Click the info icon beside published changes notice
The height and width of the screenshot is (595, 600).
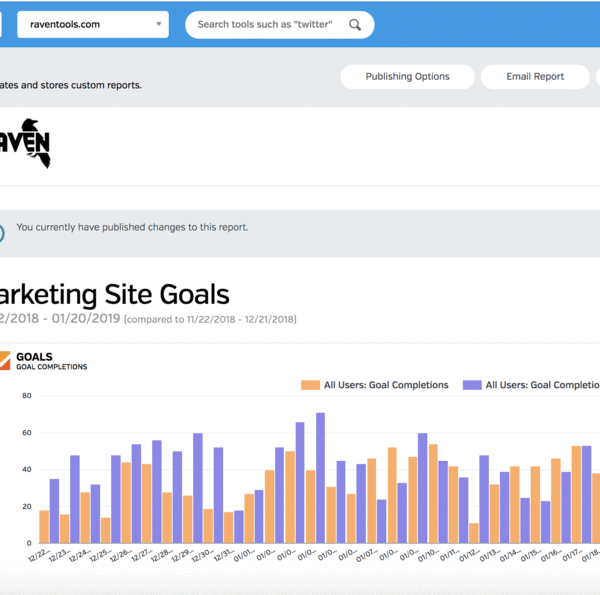[2, 233]
